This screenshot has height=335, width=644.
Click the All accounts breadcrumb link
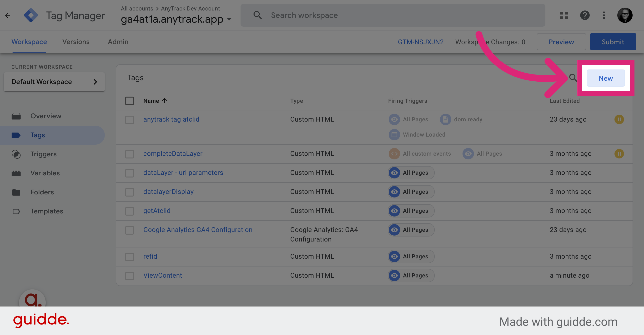(137, 8)
